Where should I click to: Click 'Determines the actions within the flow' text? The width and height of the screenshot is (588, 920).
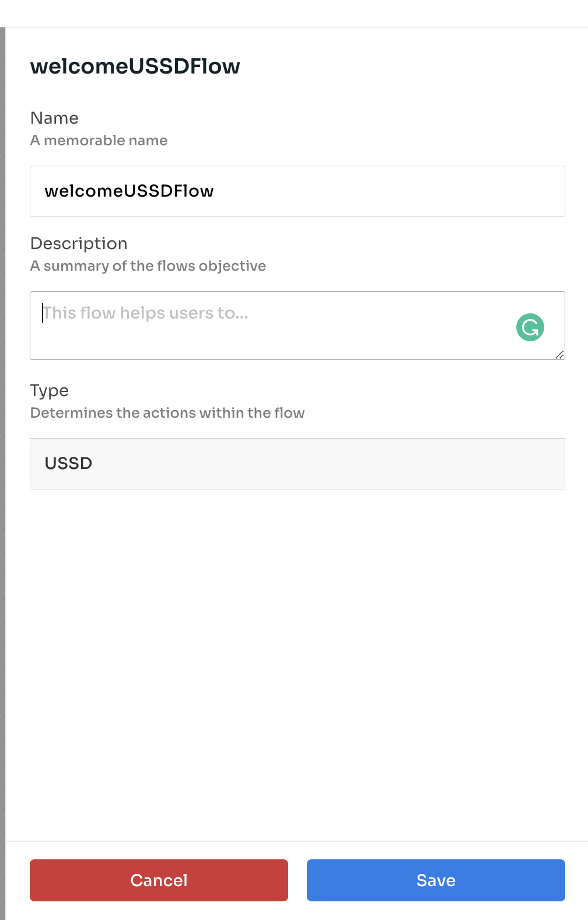click(x=167, y=412)
